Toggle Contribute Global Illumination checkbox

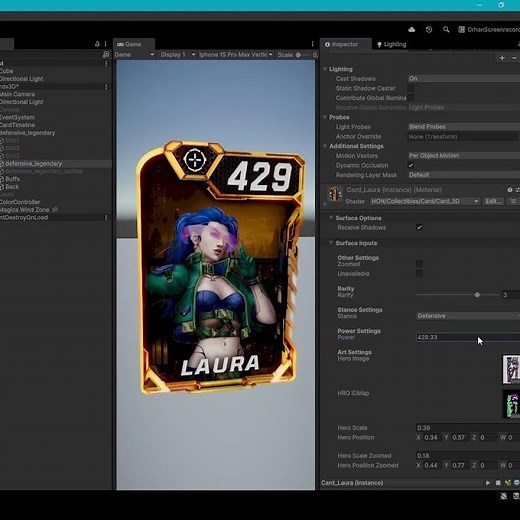(x=411, y=98)
